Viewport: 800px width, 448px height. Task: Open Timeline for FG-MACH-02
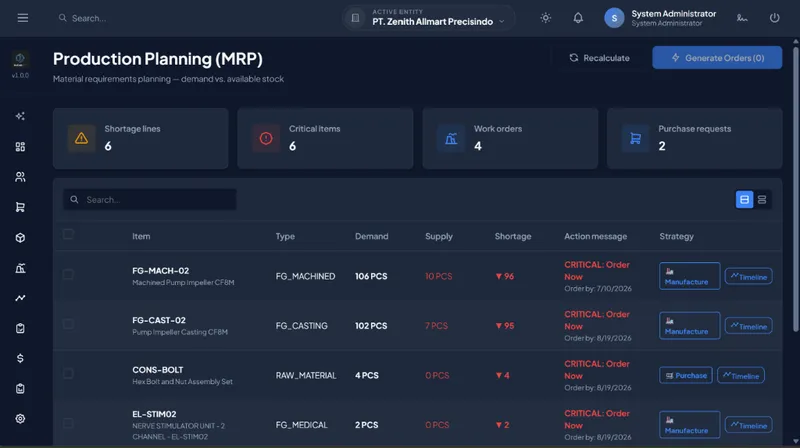click(748, 277)
